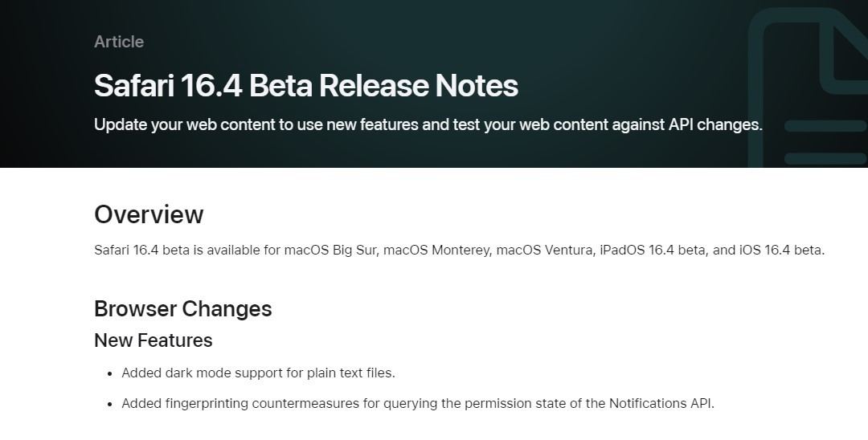
Task: Click the words plain text files
Action: (x=350, y=373)
